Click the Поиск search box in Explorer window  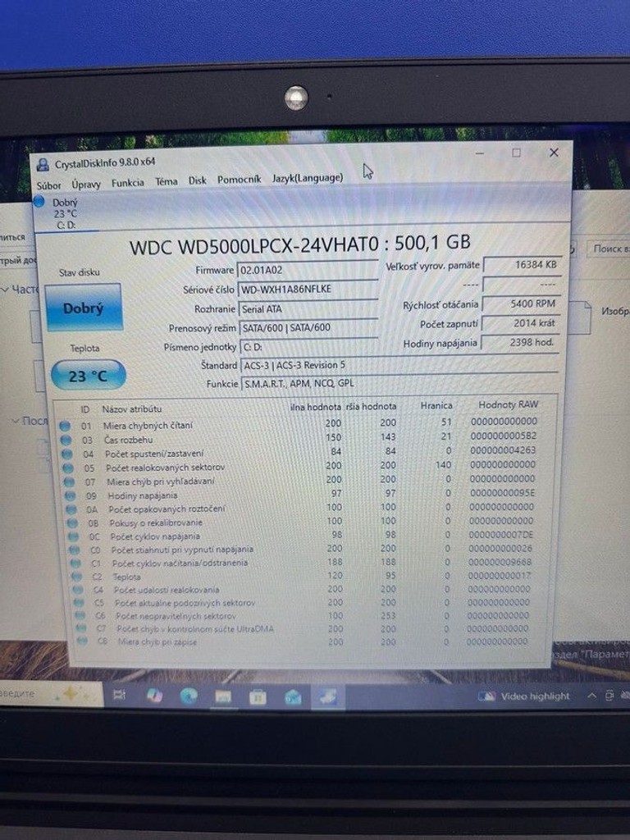click(609, 248)
